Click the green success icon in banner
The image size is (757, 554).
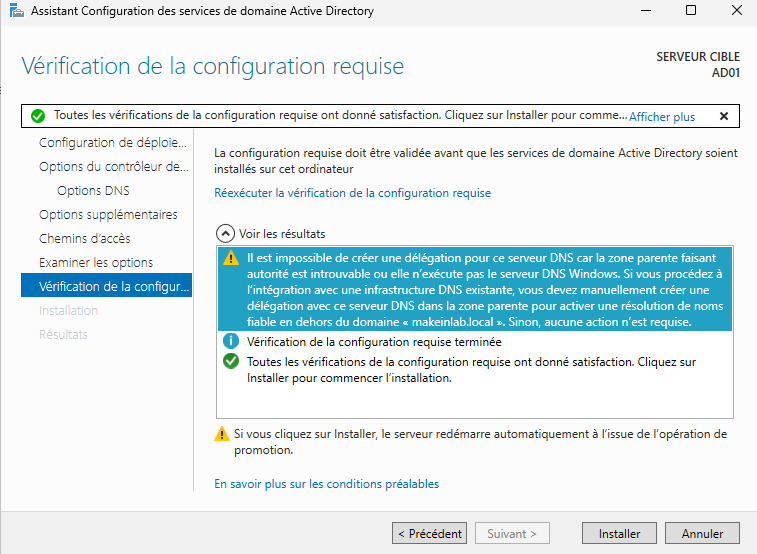(38, 116)
